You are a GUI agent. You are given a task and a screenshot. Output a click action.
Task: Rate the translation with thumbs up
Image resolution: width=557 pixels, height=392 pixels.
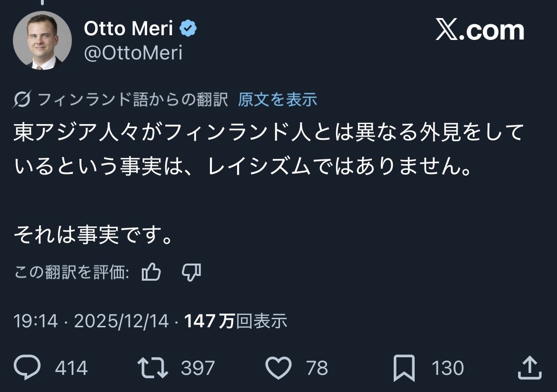click(151, 273)
